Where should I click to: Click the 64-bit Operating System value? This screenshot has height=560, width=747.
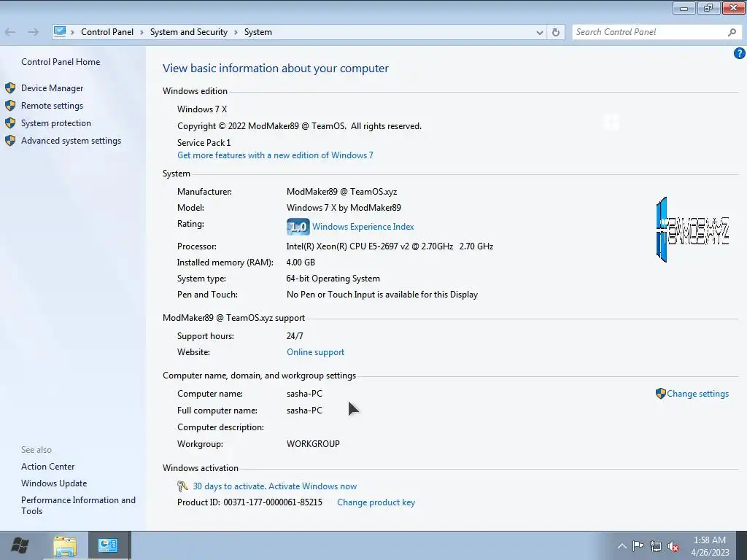coord(333,279)
